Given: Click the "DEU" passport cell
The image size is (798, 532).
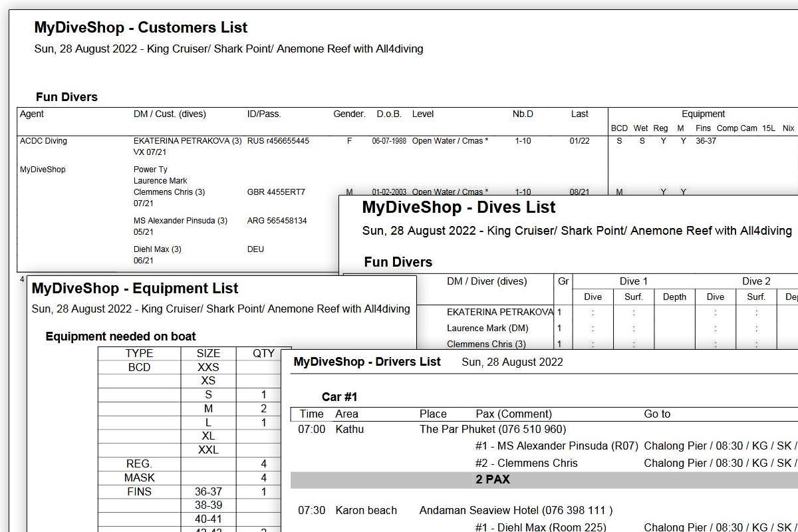Looking at the screenshot, I should point(255,249).
